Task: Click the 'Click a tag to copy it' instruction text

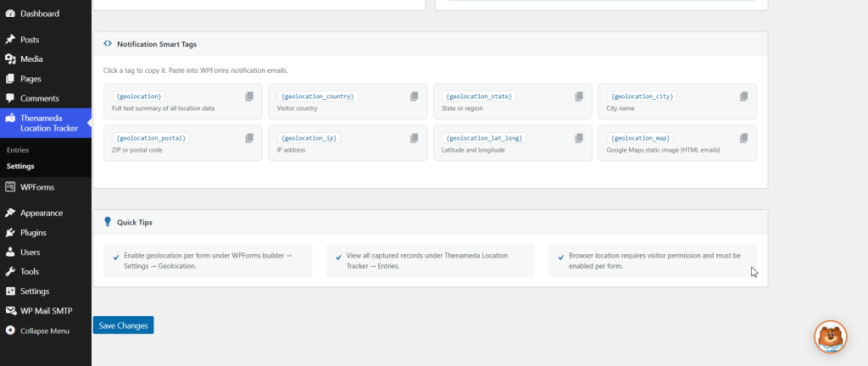Action: click(x=196, y=71)
